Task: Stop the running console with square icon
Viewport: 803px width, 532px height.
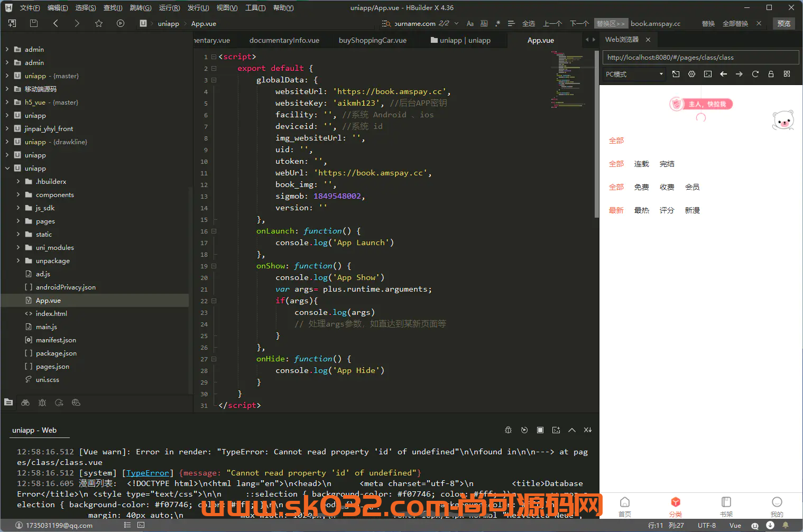Action: tap(540, 430)
